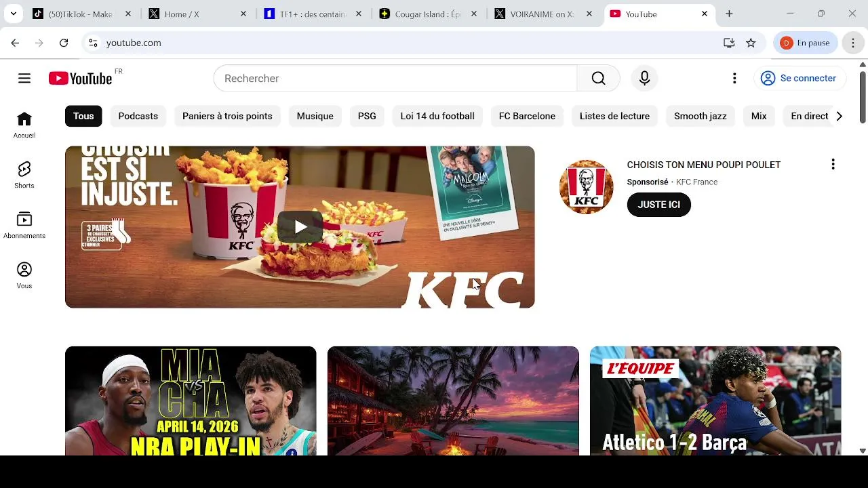The width and height of the screenshot is (868, 488).
Task: Click the Se connecter button
Action: 800,79
